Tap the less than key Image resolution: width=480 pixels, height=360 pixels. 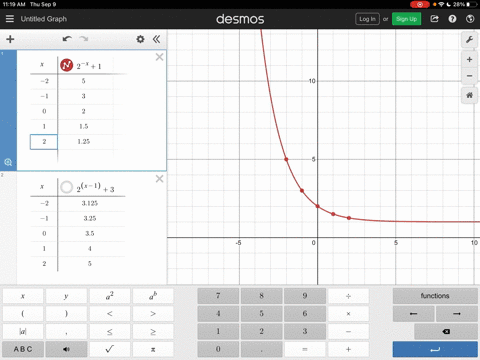click(110, 314)
